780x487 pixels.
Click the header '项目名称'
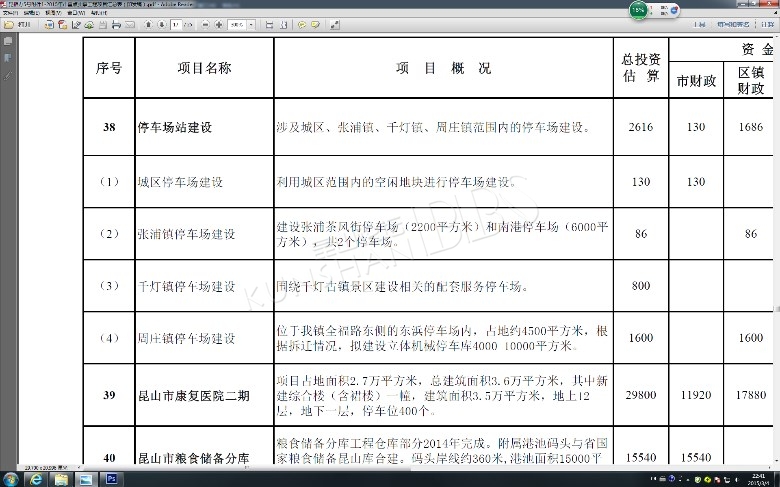[204, 68]
